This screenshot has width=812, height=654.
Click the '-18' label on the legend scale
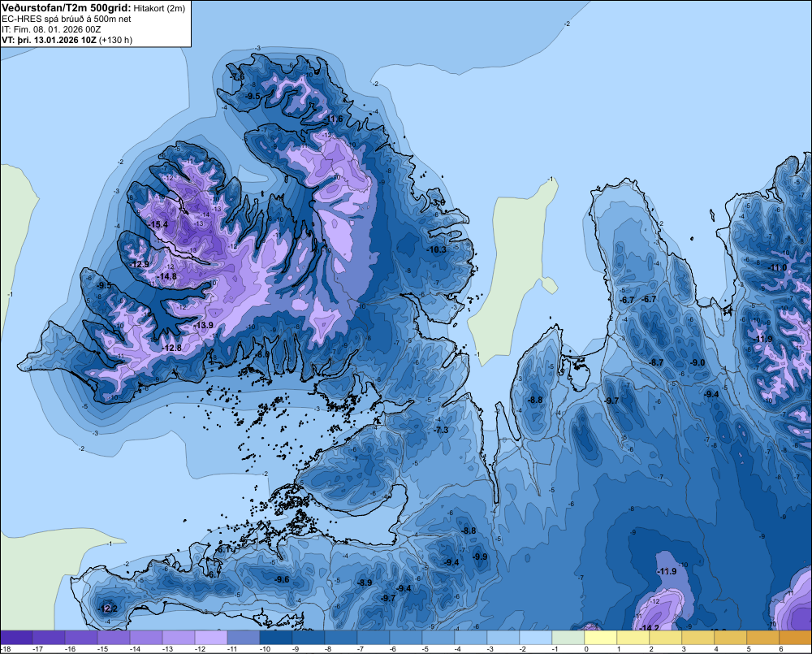tap(6, 649)
